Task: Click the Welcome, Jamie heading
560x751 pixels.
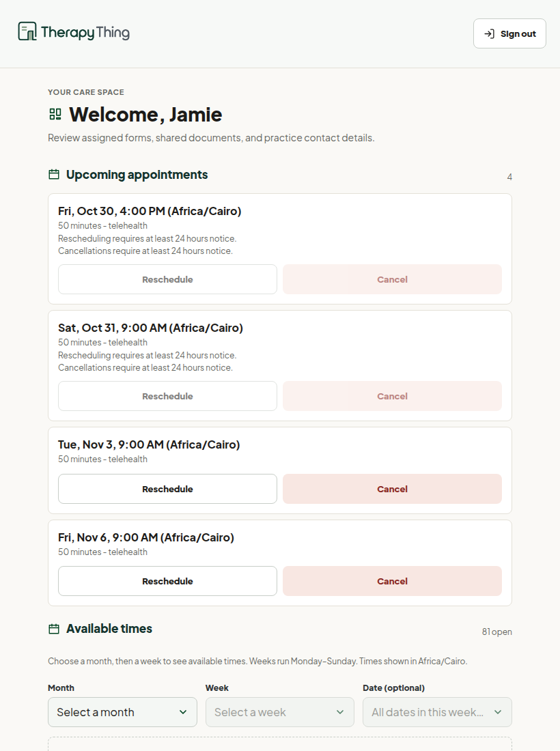Action: tap(145, 115)
